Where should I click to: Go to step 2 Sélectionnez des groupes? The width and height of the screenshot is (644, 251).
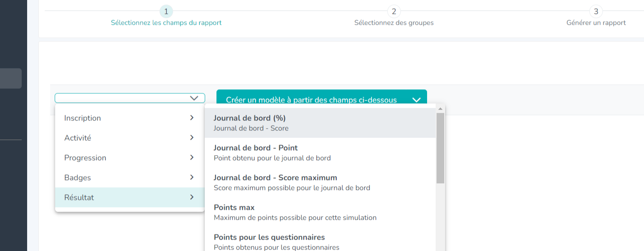click(x=394, y=17)
